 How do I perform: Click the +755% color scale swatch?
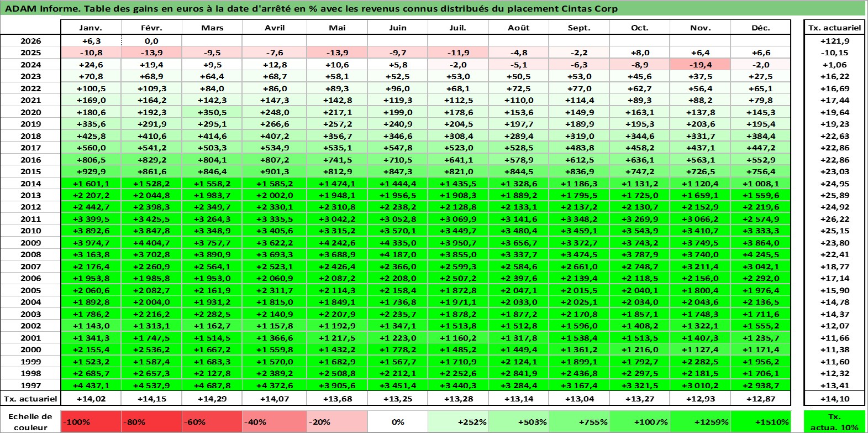[x=579, y=421]
